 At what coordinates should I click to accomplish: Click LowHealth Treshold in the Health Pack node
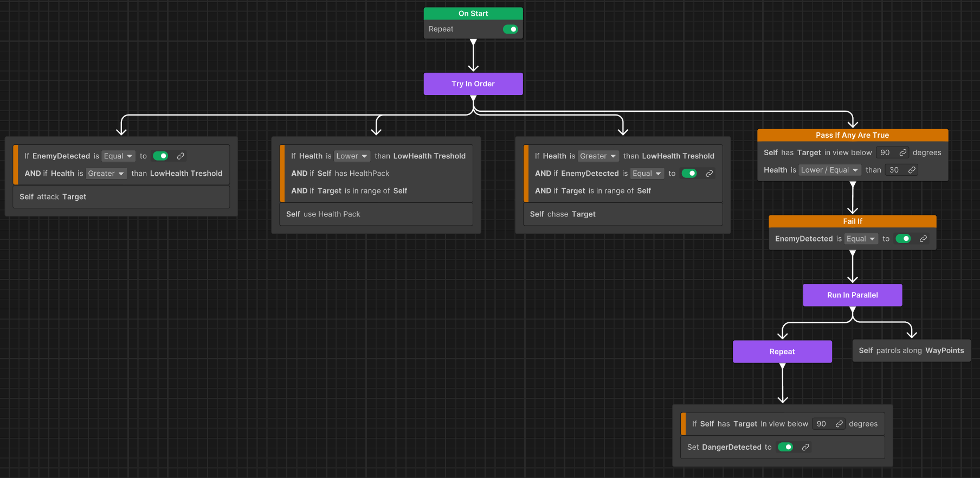(429, 156)
